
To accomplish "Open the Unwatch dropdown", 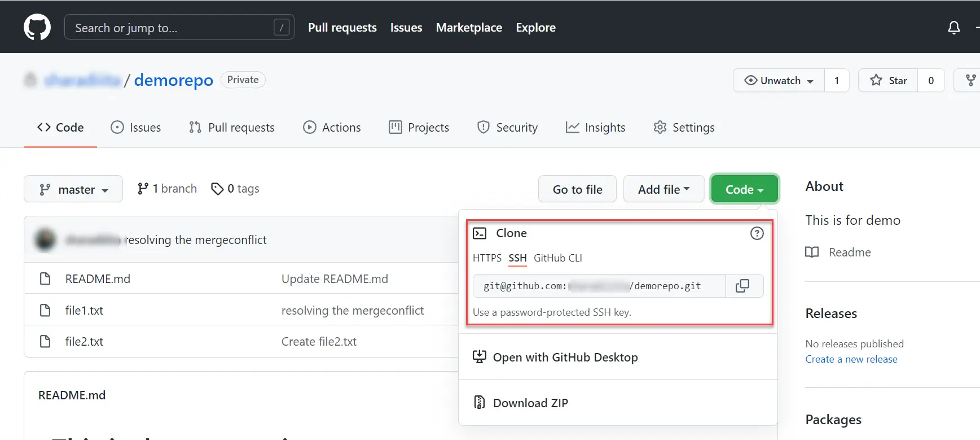I will tap(779, 80).
